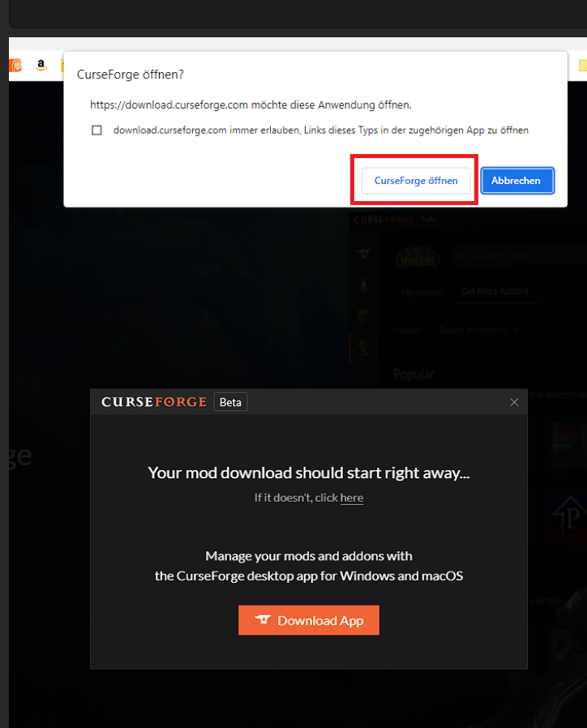
Task: Cancel with the Abbrechen button
Action: tap(517, 181)
